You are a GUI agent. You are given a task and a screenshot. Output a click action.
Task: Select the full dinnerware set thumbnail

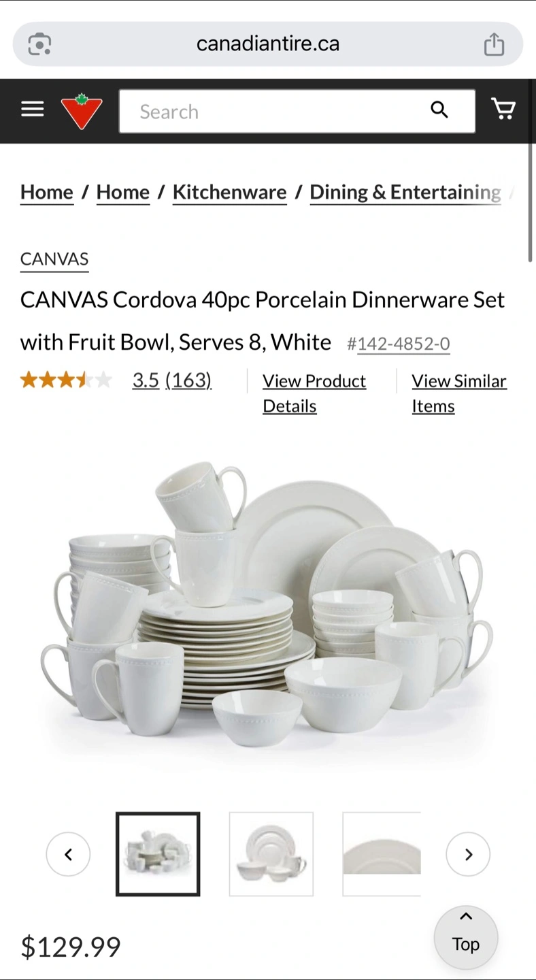pos(158,854)
